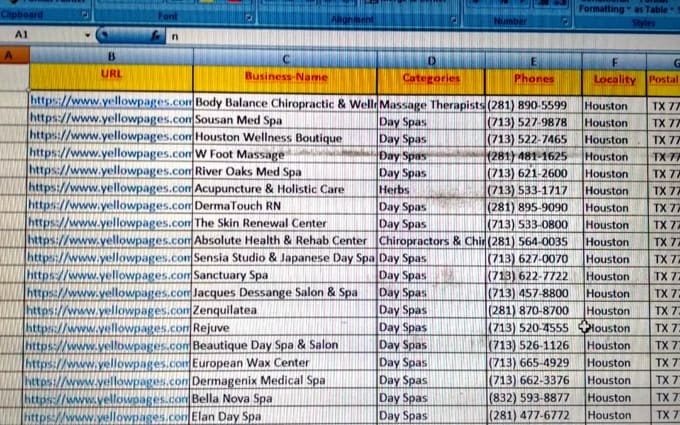
Task: Select column D header
Action: pos(431,61)
